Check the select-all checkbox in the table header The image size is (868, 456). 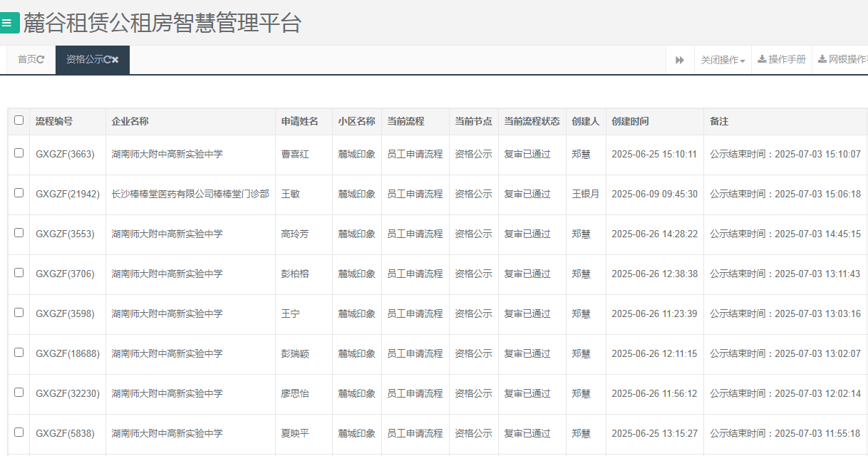(x=19, y=121)
